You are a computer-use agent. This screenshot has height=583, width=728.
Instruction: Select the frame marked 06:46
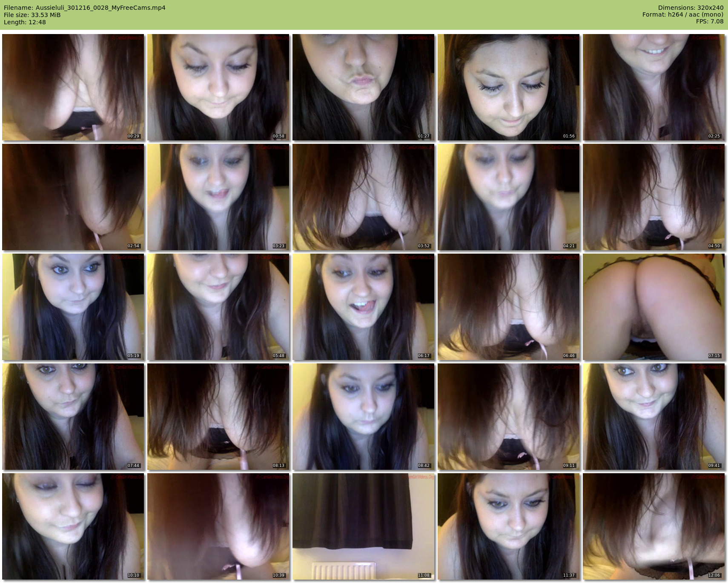point(509,307)
